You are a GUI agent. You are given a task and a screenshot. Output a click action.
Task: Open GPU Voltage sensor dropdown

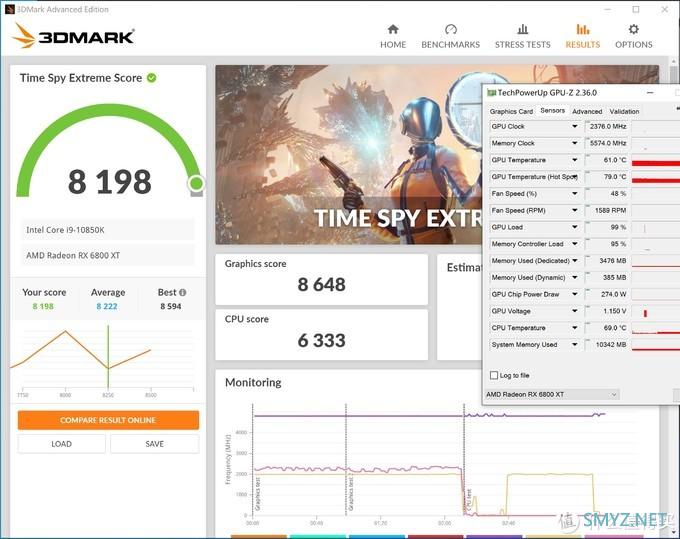[575, 311]
